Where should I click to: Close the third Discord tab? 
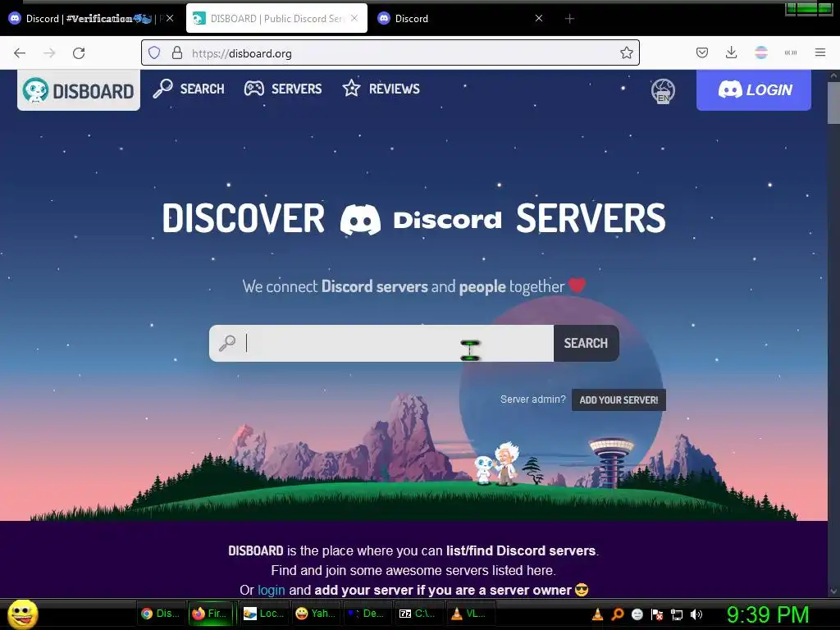tap(539, 18)
